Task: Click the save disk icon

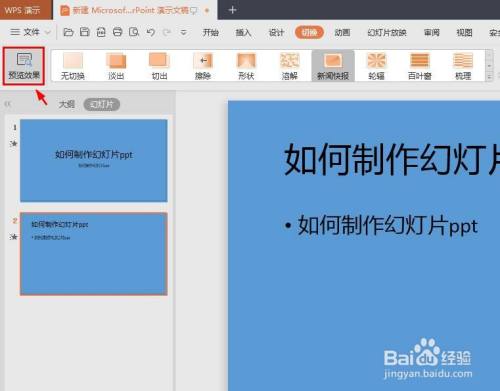Action: pos(85,32)
